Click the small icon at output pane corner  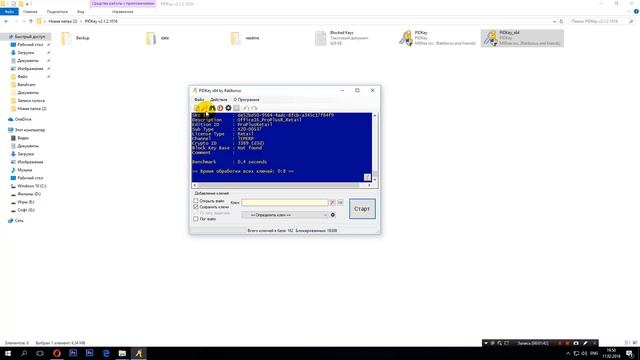(x=367, y=177)
